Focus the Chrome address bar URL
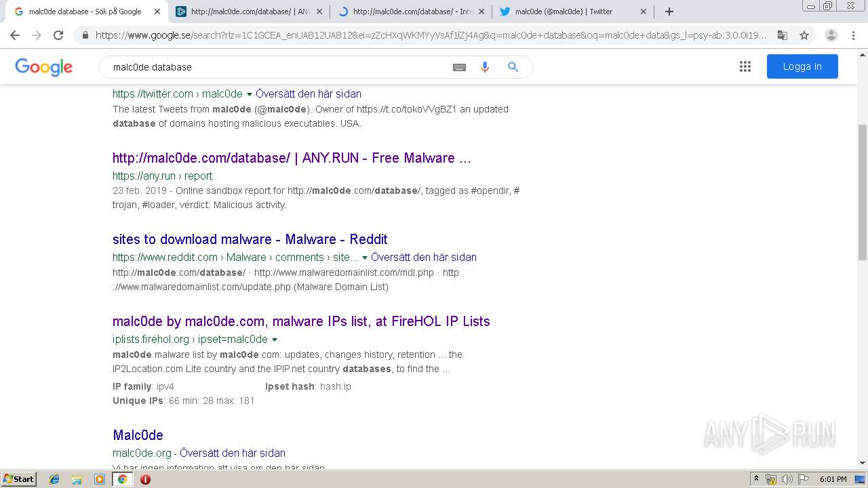This screenshot has height=488, width=868. coord(431,35)
